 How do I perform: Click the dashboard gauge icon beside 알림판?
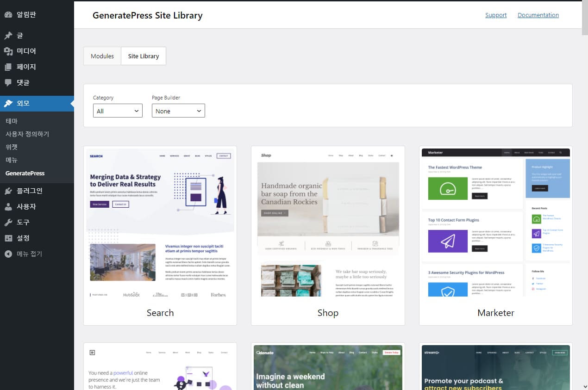tap(8, 15)
